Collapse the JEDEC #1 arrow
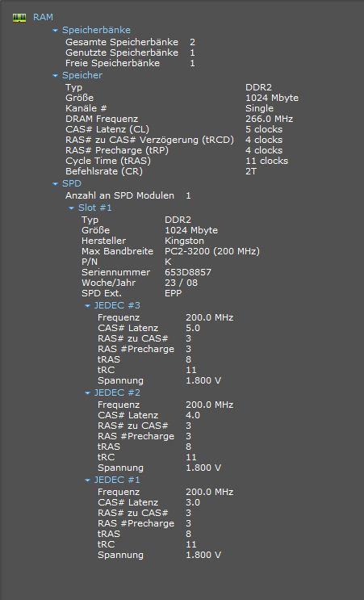 pyautogui.click(x=87, y=480)
